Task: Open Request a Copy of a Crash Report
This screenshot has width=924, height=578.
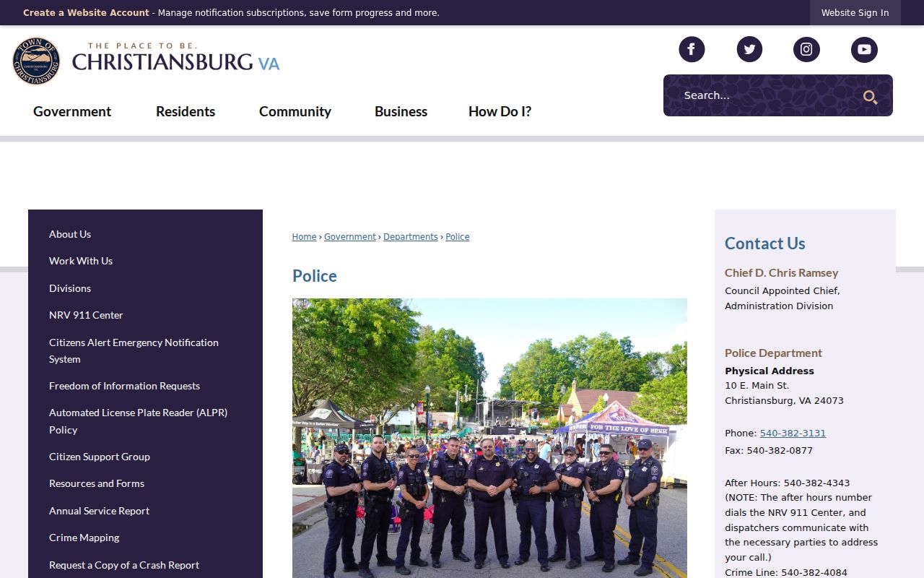Action: click(124, 565)
